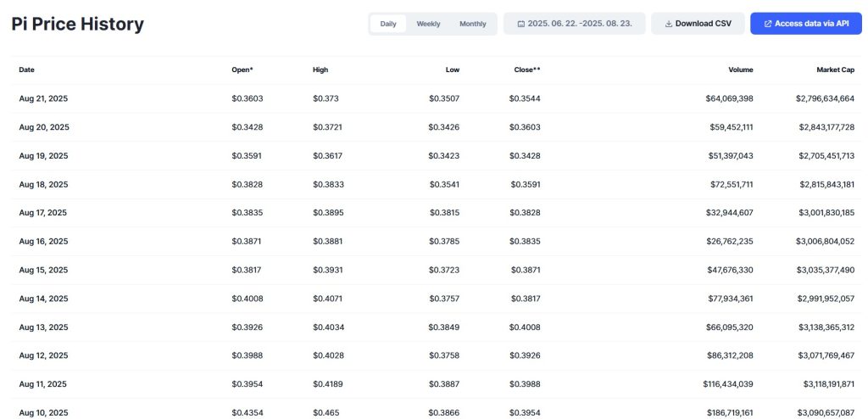
Task: Click the Market Cap column header
Action: point(835,70)
